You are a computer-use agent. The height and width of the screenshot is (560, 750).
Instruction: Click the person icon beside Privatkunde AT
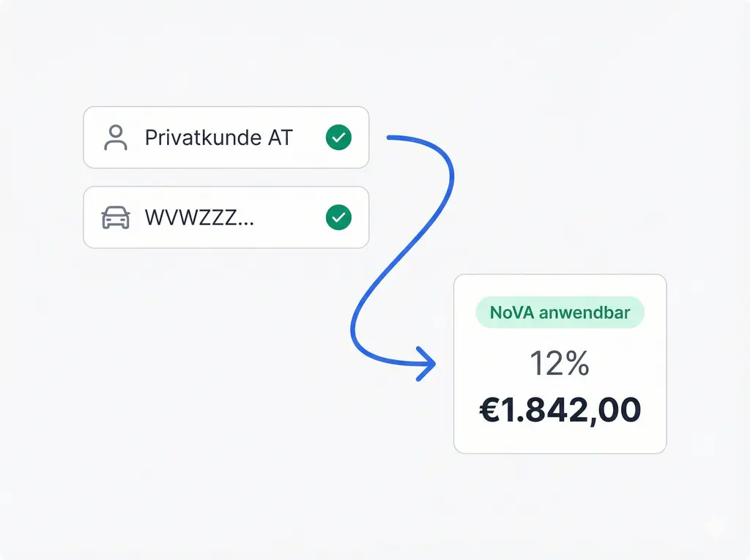116,138
